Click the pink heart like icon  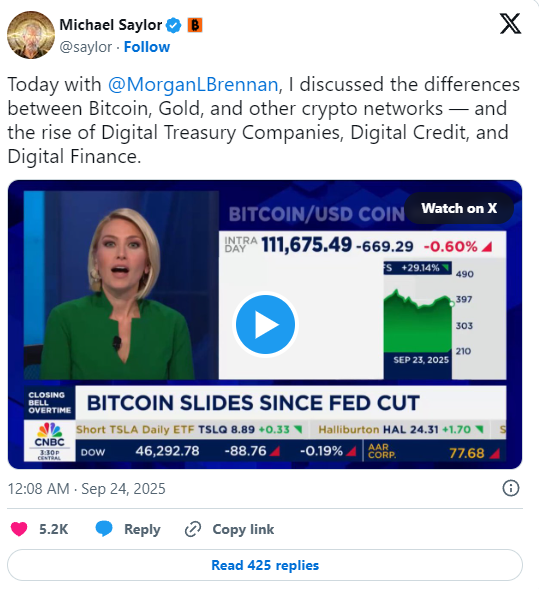tap(19, 529)
